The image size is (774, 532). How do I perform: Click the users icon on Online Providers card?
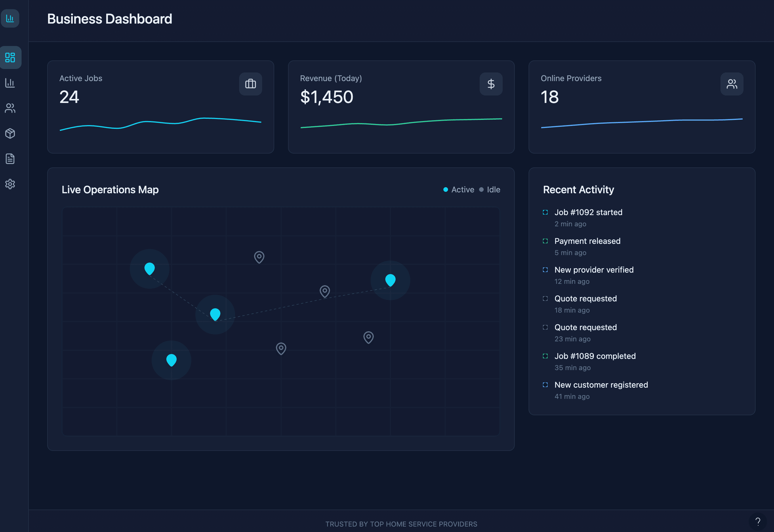tap(732, 84)
